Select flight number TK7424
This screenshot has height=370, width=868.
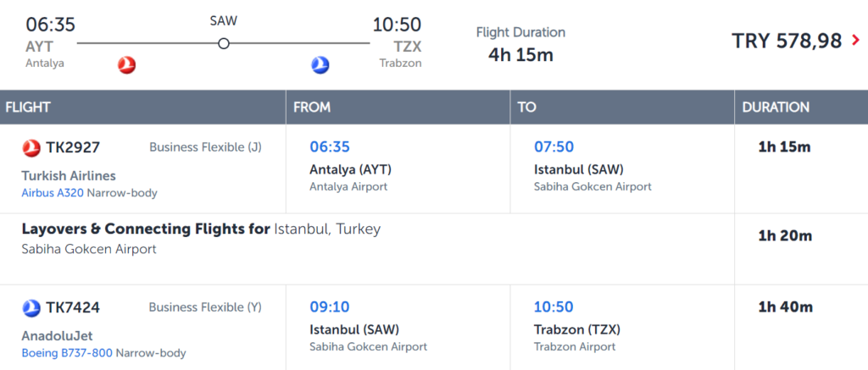click(x=73, y=307)
